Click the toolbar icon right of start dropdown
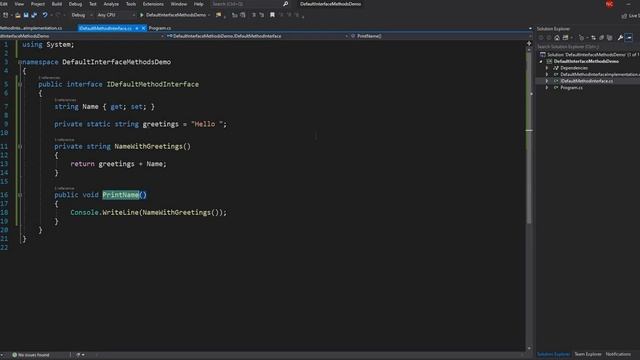Screen dimensions: 640x360 219,15
